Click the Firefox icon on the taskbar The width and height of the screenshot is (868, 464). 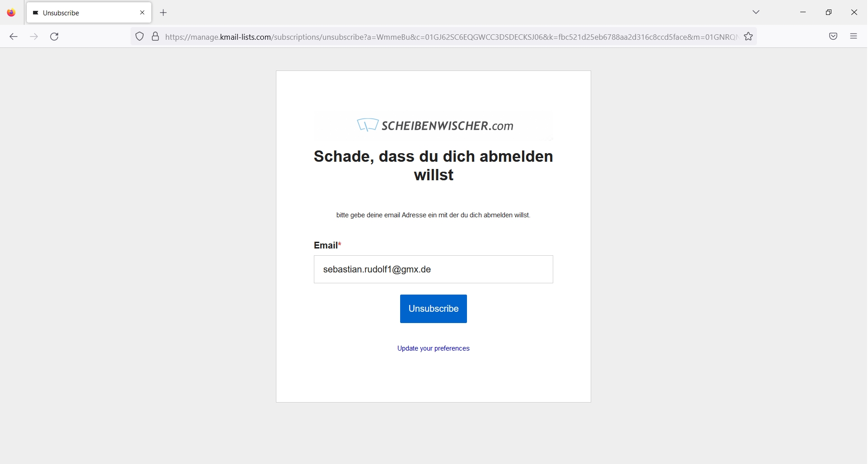click(x=11, y=12)
